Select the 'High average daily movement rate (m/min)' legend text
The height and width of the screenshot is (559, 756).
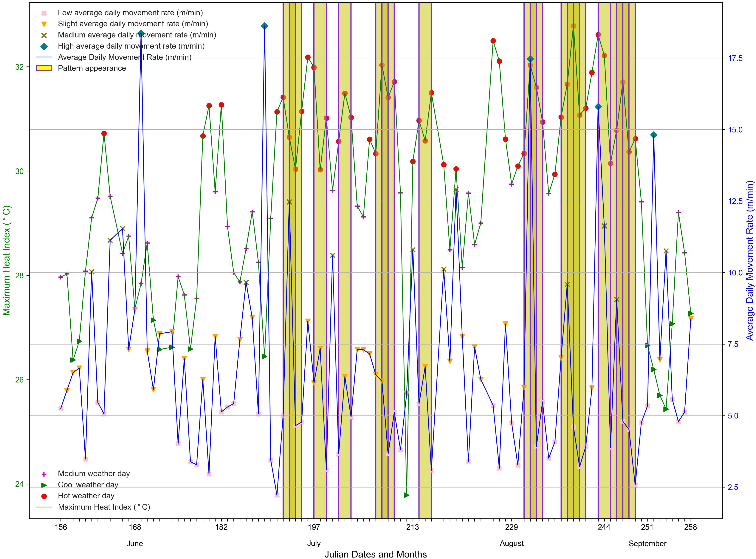131,46
